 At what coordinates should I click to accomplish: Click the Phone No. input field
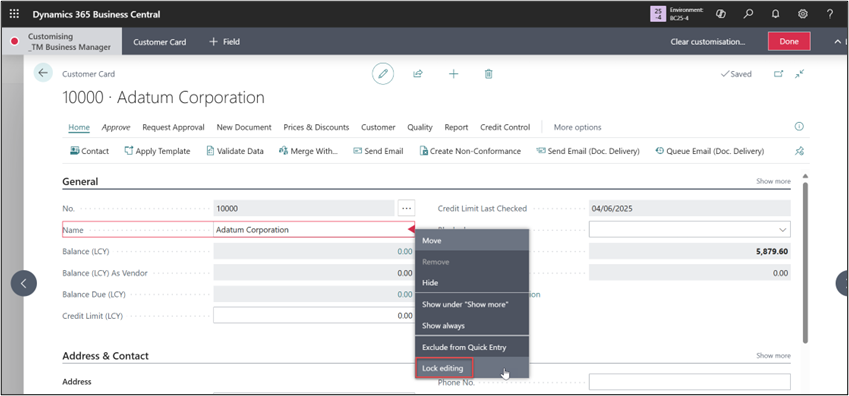pos(689,382)
